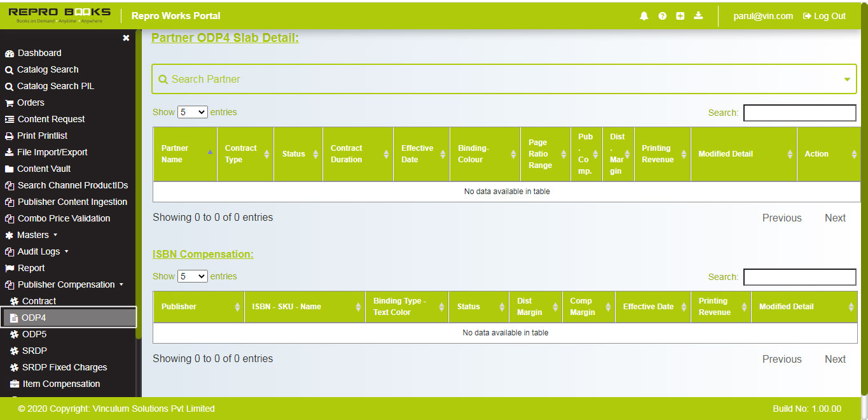The image size is (868, 420).
Task: Click the Print Printlist printer icon
Action: 10,136
